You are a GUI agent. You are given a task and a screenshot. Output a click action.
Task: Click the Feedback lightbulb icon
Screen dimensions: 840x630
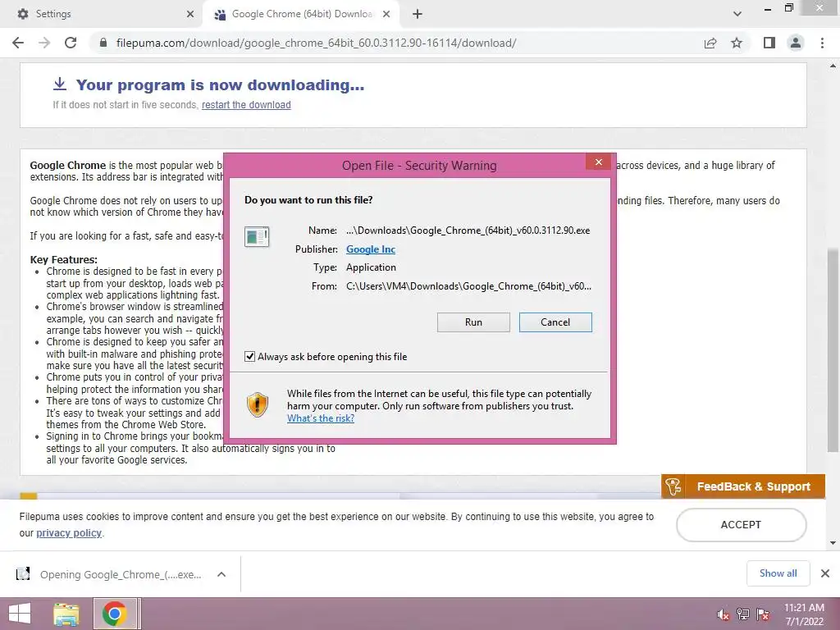673,486
